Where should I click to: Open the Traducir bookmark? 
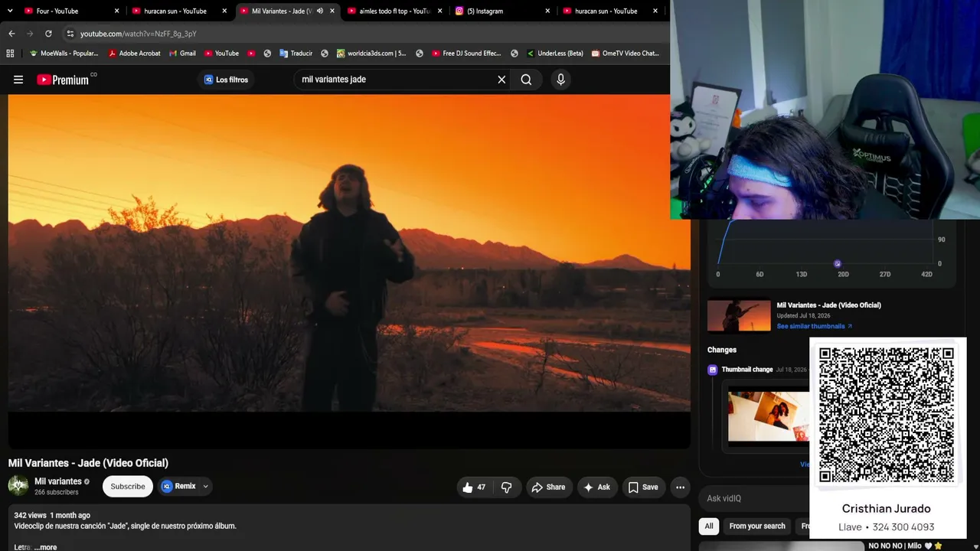296,54
